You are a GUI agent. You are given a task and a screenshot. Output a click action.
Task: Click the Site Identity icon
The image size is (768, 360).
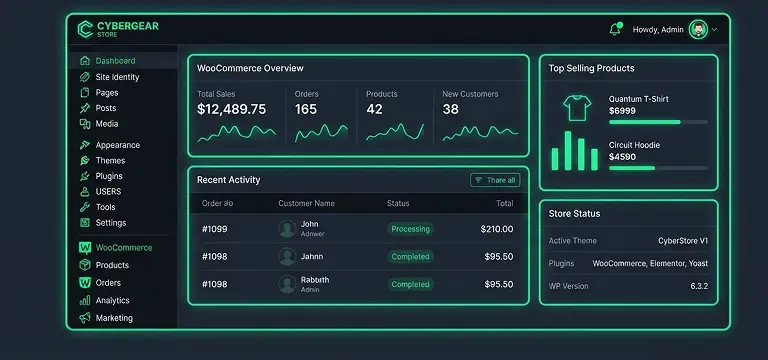click(85, 77)
